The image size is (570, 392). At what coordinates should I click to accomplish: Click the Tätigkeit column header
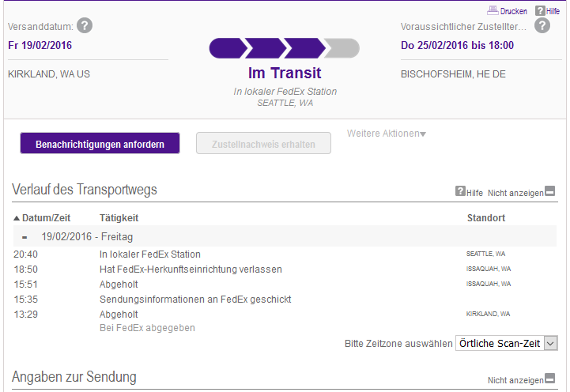[119, 218]
